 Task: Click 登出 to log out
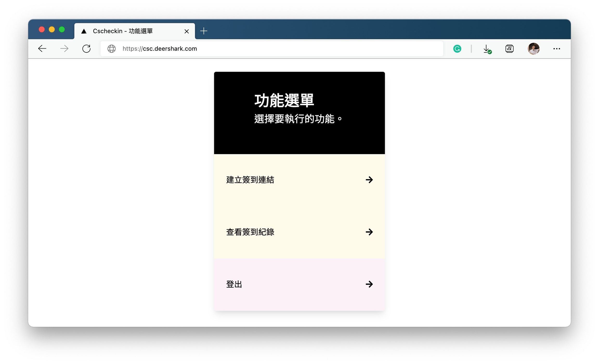234,284
